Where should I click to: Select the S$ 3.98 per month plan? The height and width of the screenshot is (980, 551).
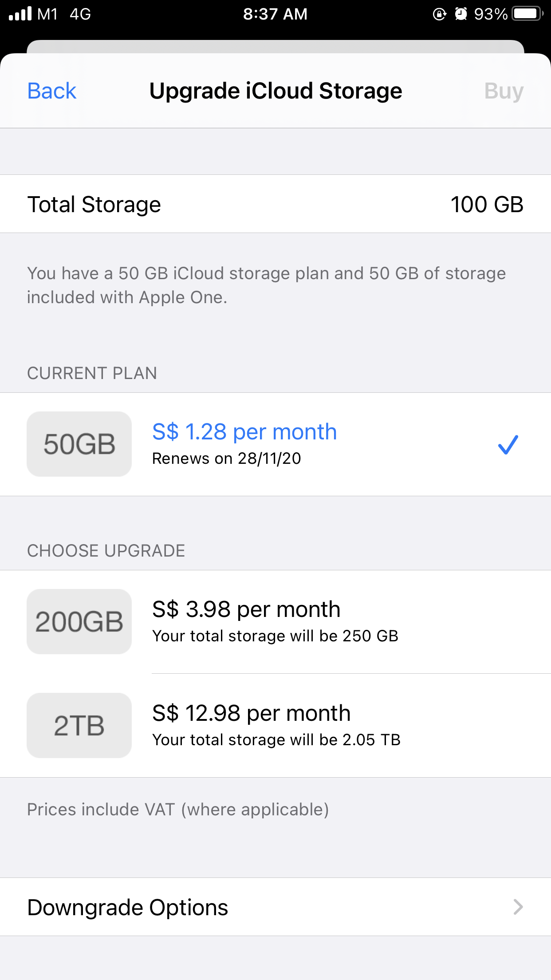pos(246,609)
